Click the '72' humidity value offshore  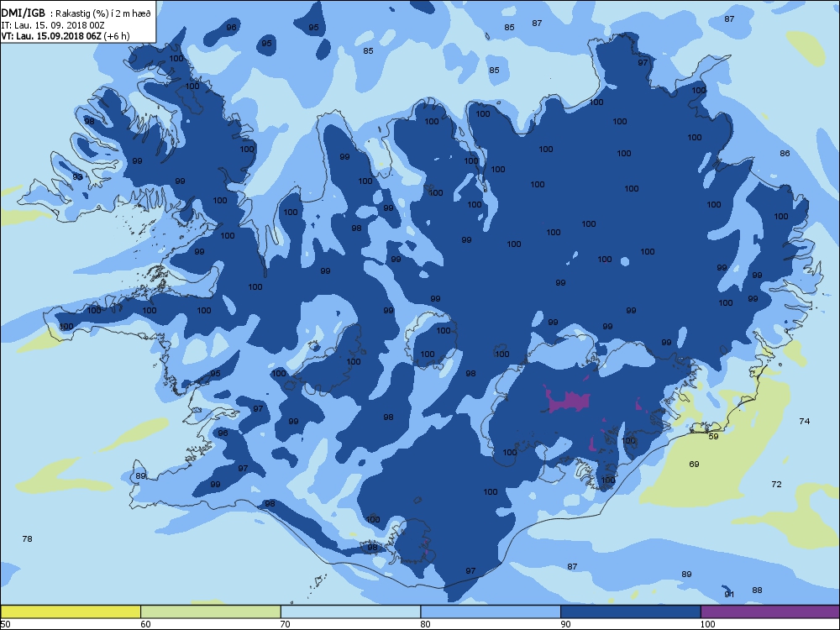click(x=776, y=485)
